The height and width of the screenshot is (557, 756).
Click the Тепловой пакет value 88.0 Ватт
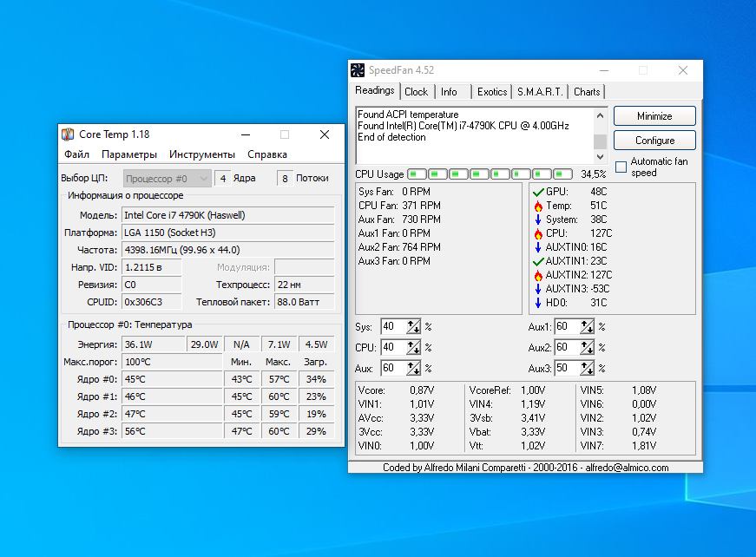tap(305, 302)
